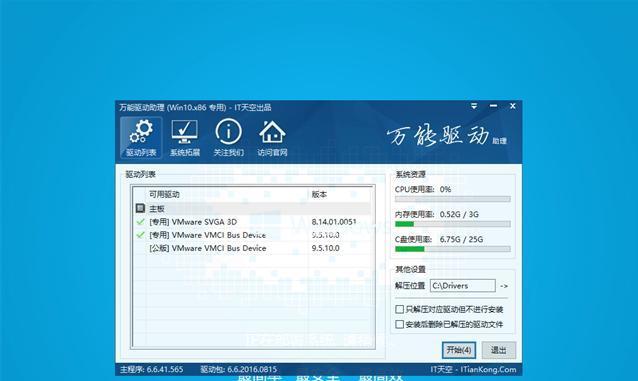Click the 开始(4) button
The image size is (638, 381).
(x=459, y=350)
